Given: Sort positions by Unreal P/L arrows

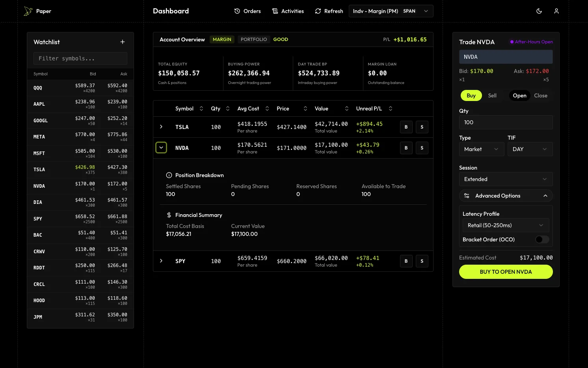Looking at the screenshot, I should [x=391, y=108].
